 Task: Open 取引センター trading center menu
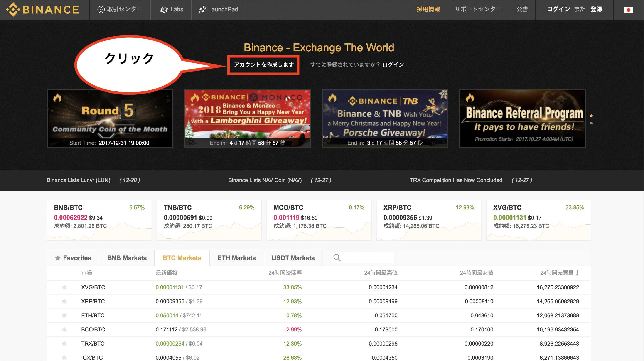tap(120, 10)
